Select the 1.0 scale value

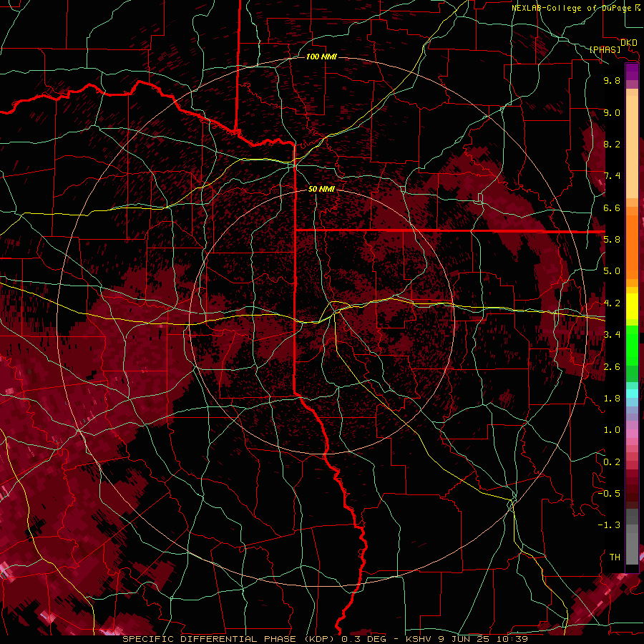click(x=612, y=430)
